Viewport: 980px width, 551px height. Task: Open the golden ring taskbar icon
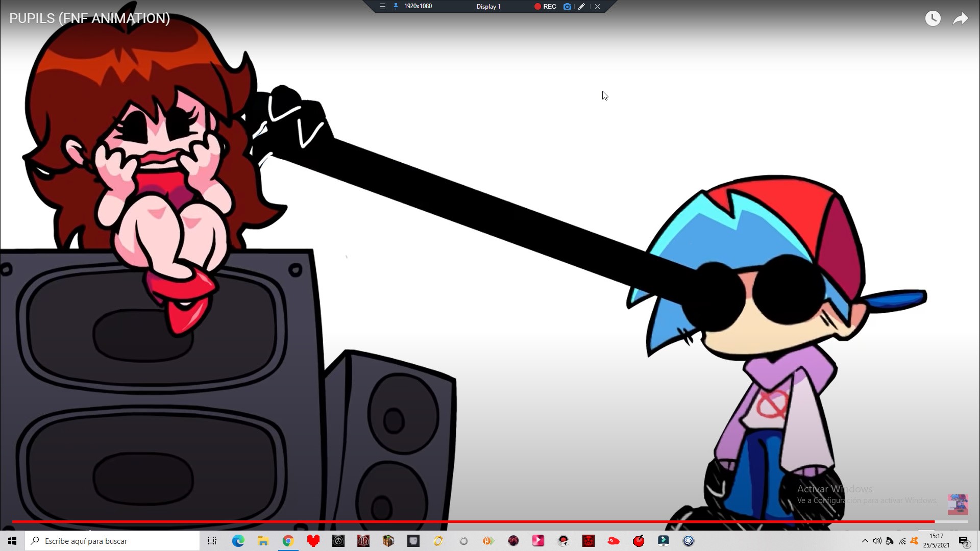pos(438,541)
